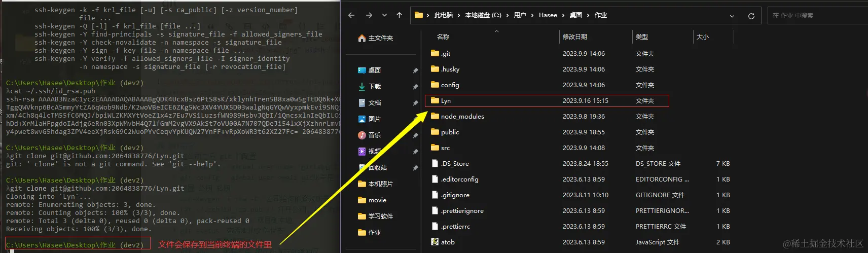This screenshot has height=253, width=868.
Task: Sort files by 修改日期 column header
Action: pyautogui.click(x=575, y=37)
